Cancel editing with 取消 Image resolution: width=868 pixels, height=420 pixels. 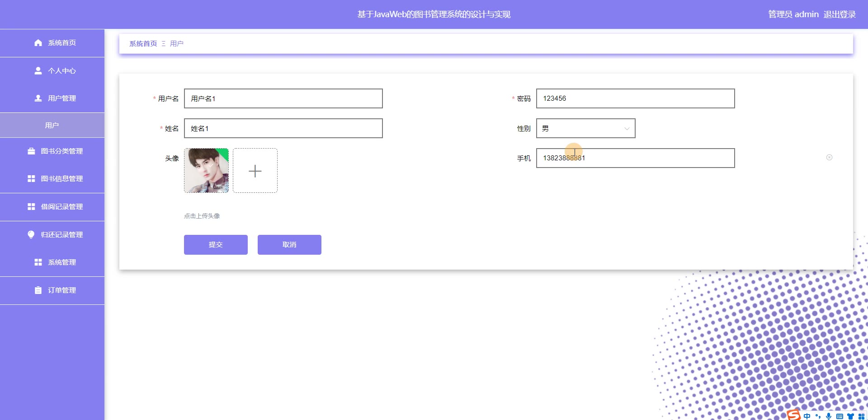pyautogui.click(x=289, y=245)
